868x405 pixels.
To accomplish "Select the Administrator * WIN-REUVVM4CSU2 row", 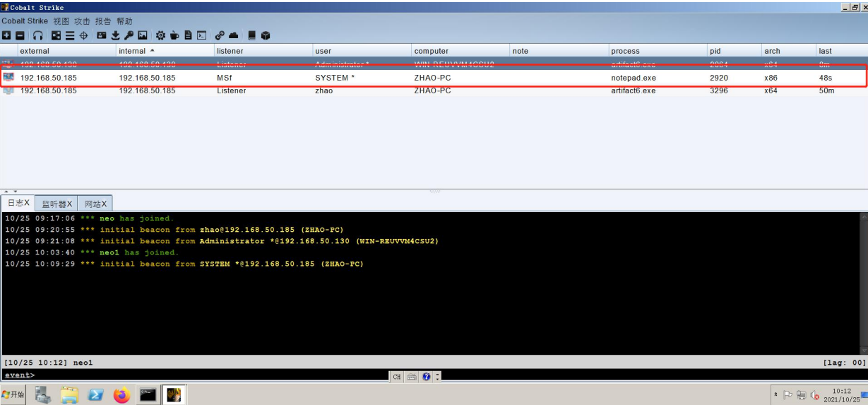I will point(434,64).
